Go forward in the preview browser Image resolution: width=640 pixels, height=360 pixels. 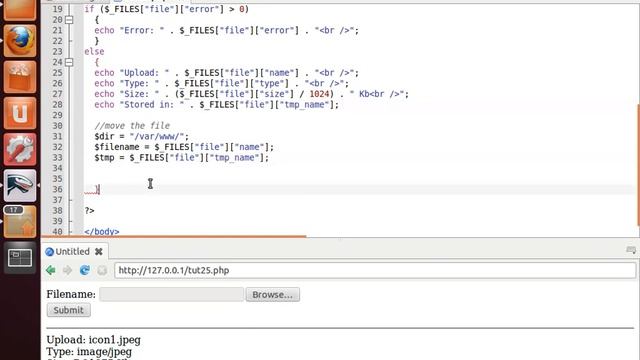coord(67,270)
